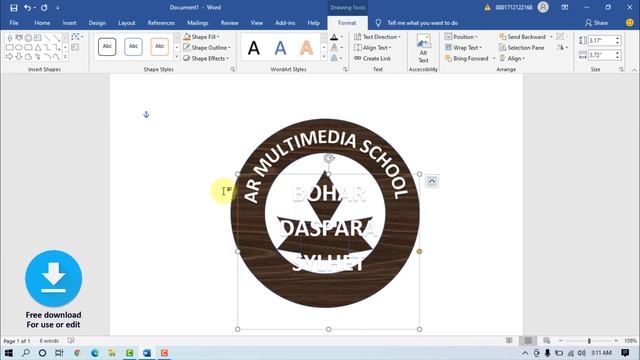Click the Layout Options icon beside text box
This screenshot has height=360, width=640.
click(x=432, y=181)
